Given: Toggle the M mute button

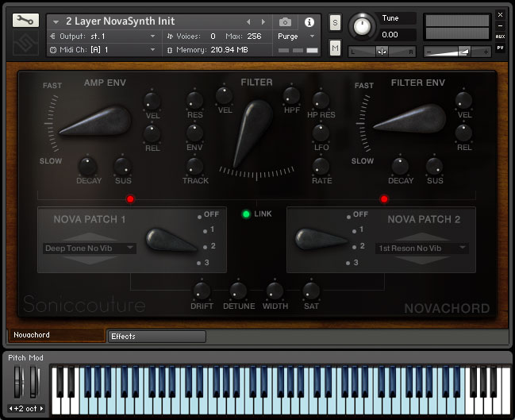Looking at the screenshot, I should coord(335,48).
